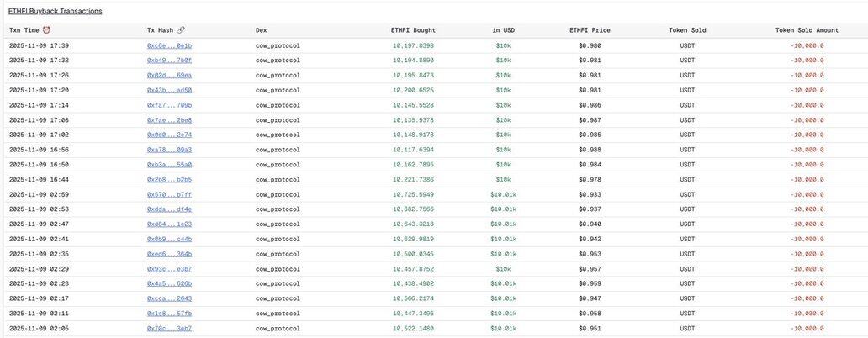Open the 0x0d0...2c74 transaction link
The image size is (868, 338).
click(169, 135)
